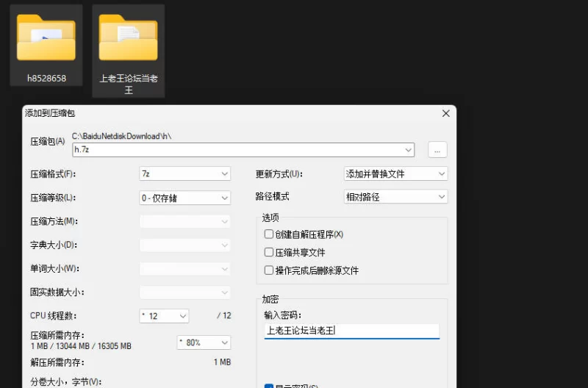Image resolution: width=588 pixels, height=388 pixels.
Task: Enable 操作完成后删除源文件 checkbox
Action: (268, 270)
